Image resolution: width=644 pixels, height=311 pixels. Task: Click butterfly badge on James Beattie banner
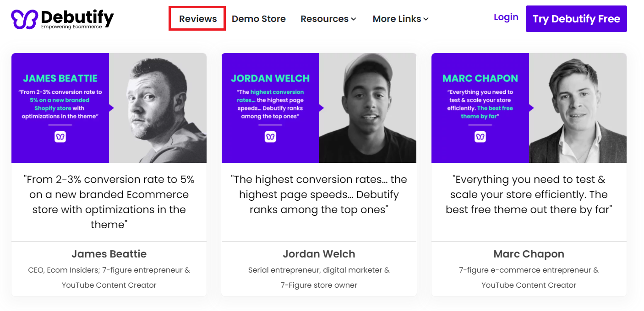[60, 137]
